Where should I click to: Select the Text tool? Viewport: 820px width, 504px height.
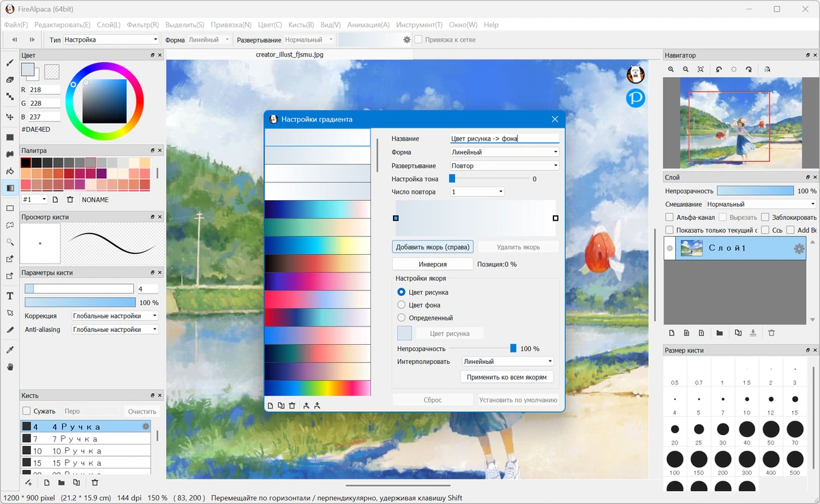(10, 296)
